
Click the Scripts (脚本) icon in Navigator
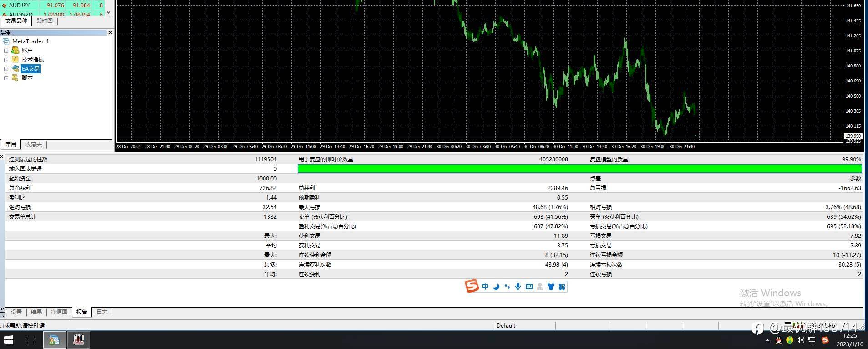(15, 77)
